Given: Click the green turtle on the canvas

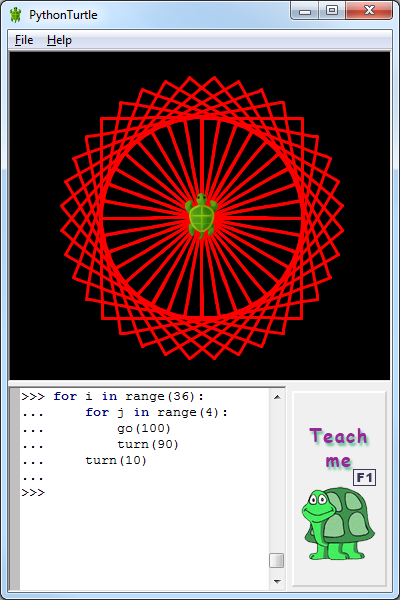Looking at the screenshot, I should (x=201, y=216).
